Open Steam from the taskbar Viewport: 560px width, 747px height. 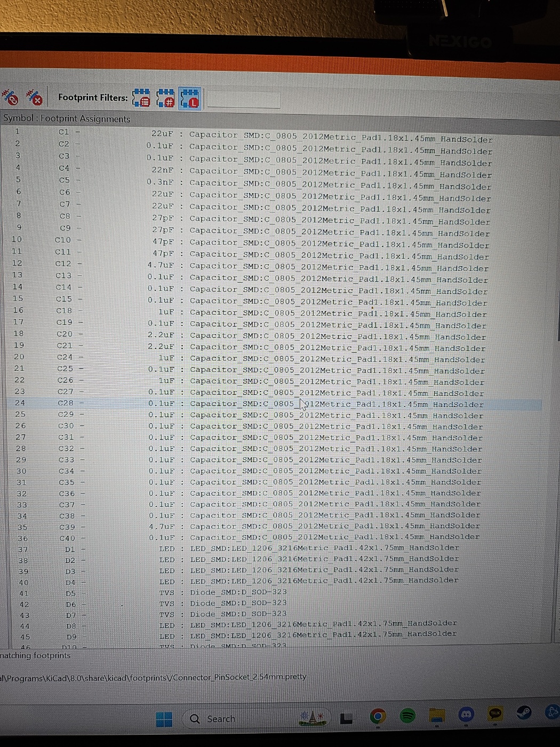[x=524, y=712]
